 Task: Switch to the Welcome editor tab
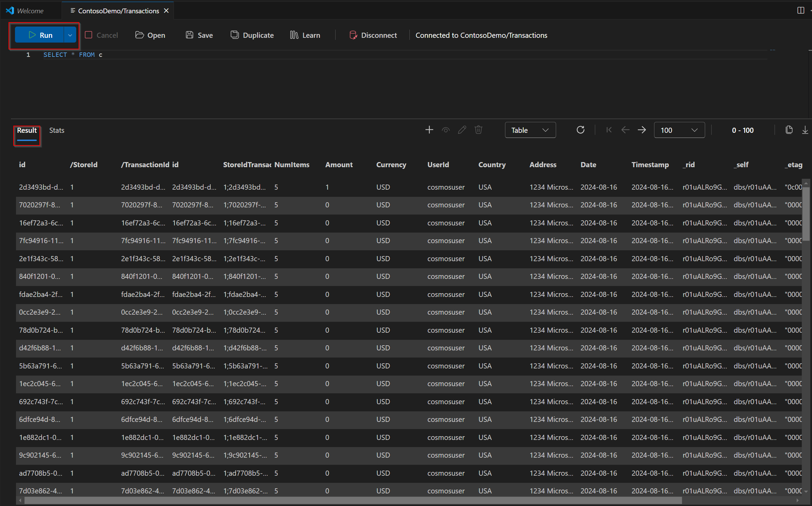coord(30,11)
